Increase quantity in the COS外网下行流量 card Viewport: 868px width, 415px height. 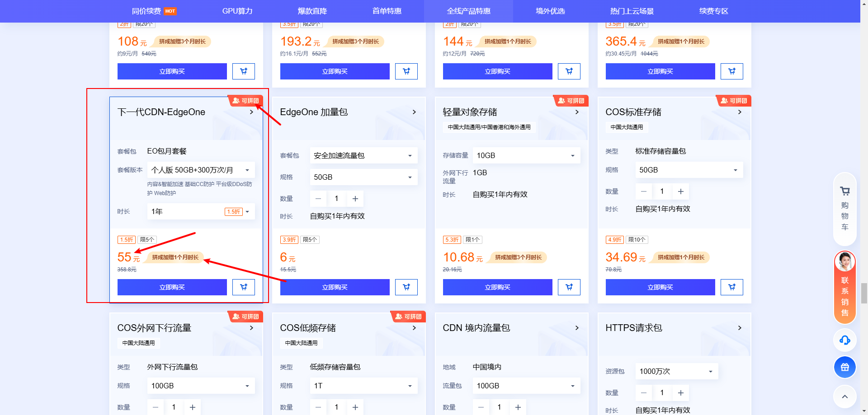point(193,407)
